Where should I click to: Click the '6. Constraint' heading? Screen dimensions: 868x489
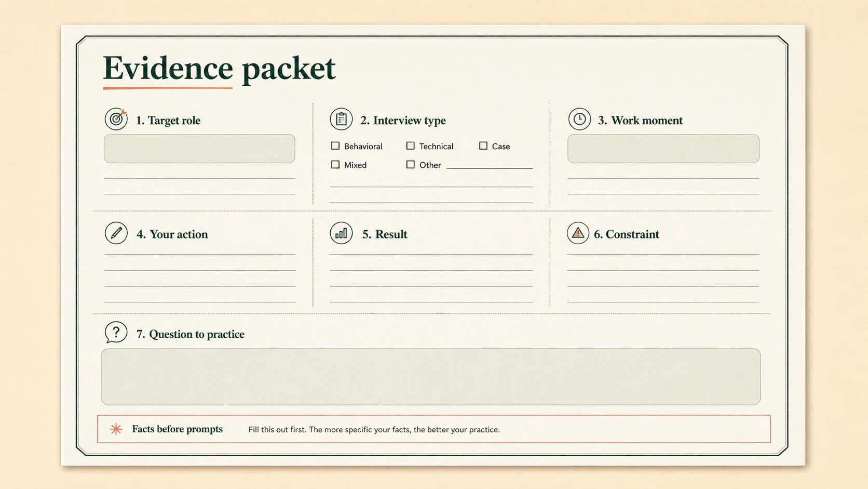pyautogui.click(x=626, y=234)
